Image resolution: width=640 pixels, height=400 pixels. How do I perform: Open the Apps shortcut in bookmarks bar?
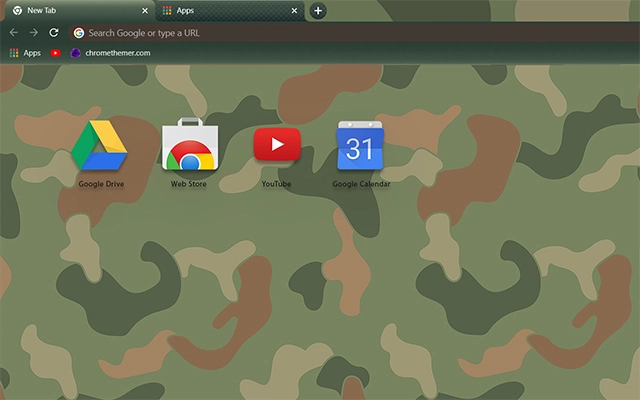click(x=25, y=53)
